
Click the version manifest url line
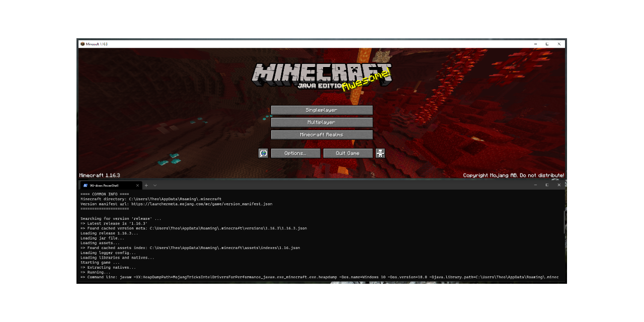coord(177,204)
